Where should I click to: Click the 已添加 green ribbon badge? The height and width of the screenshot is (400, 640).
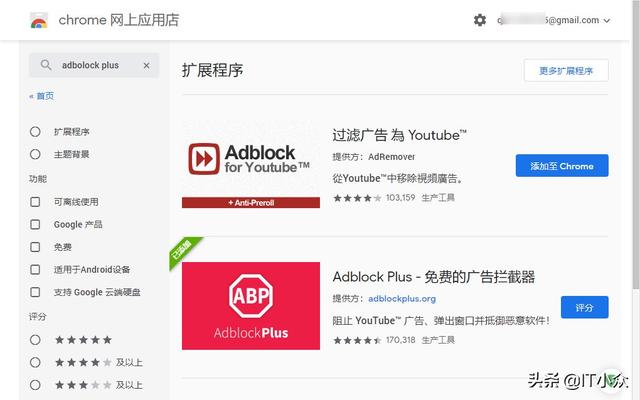coord(182,250)
